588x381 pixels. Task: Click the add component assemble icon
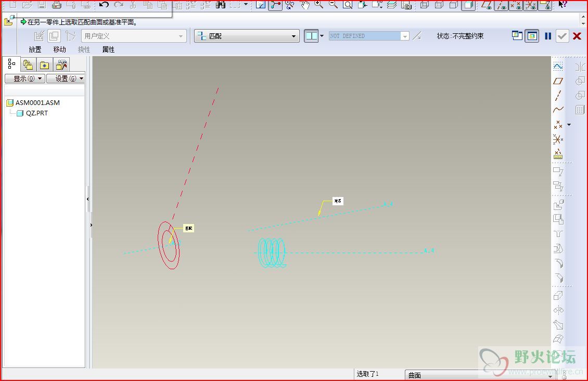pyautogui.click(x=558, y=205)
